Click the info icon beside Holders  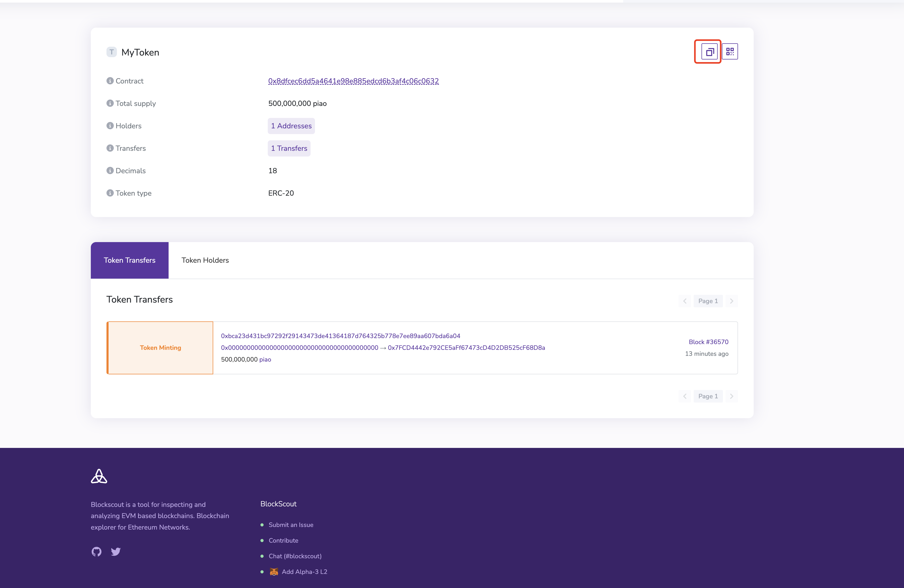110,126
